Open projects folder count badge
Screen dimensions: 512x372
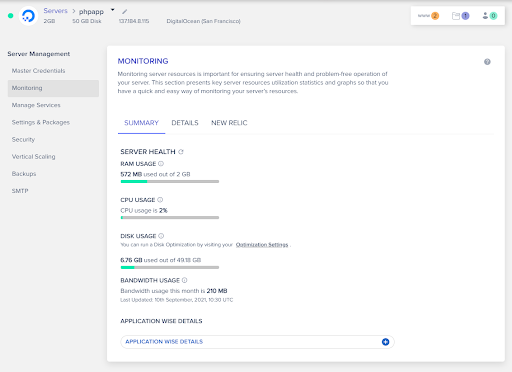click(460, 16)
